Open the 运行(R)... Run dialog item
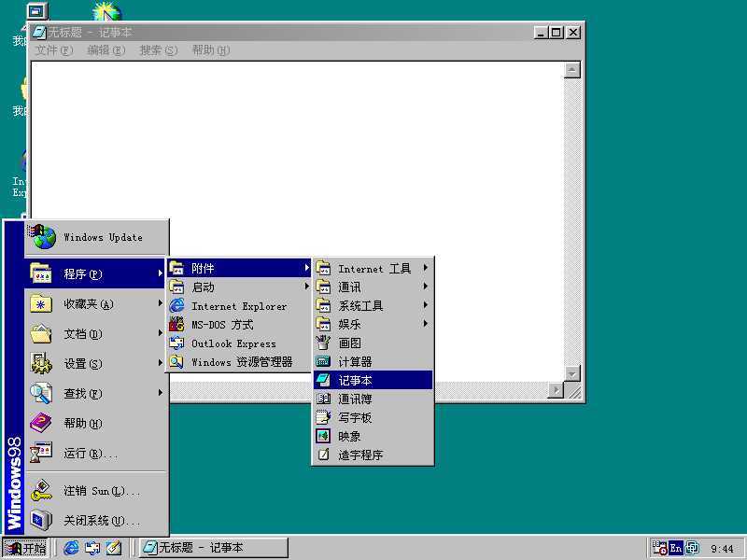Image resolution: width=747 pixels, height=560 pixels. tap(97, 453)
